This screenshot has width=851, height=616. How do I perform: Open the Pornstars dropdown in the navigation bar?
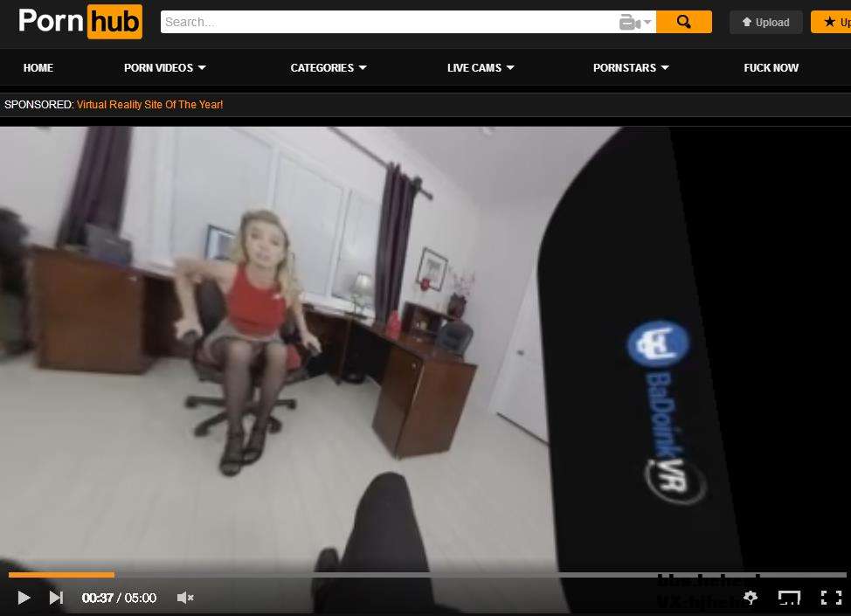click(x=631, y=67)
